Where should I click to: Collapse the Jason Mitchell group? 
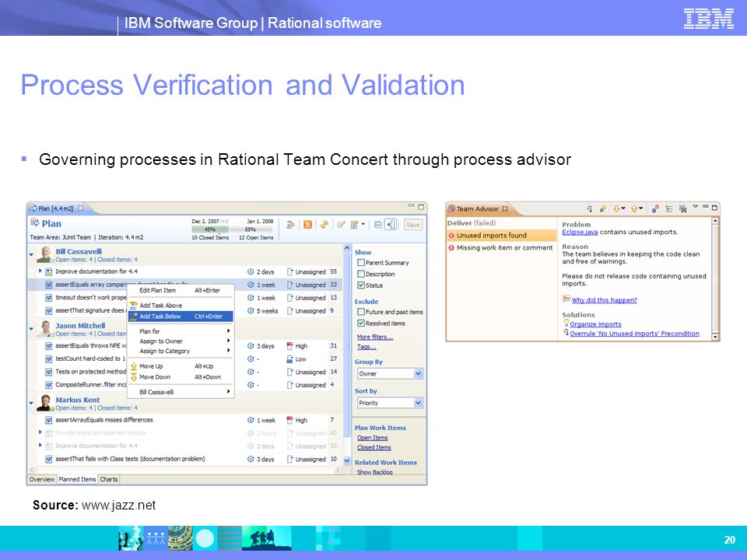[x=31, y=328]
